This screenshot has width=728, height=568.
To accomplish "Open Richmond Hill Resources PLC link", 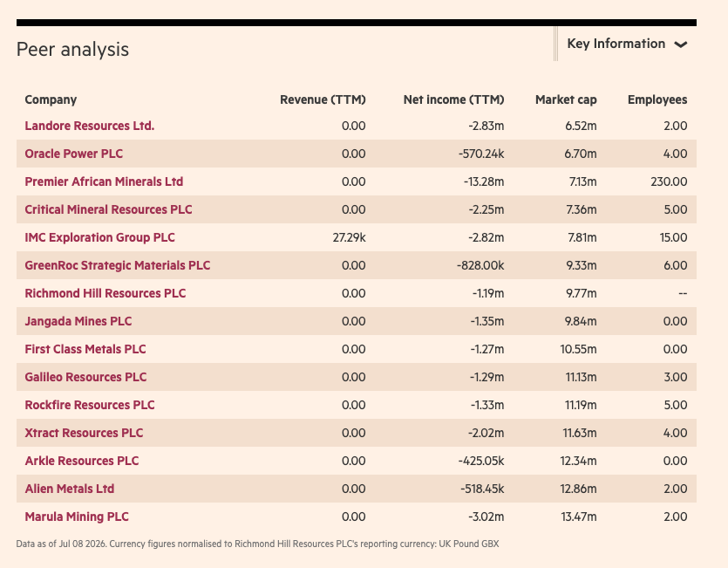I will point(105,293).
